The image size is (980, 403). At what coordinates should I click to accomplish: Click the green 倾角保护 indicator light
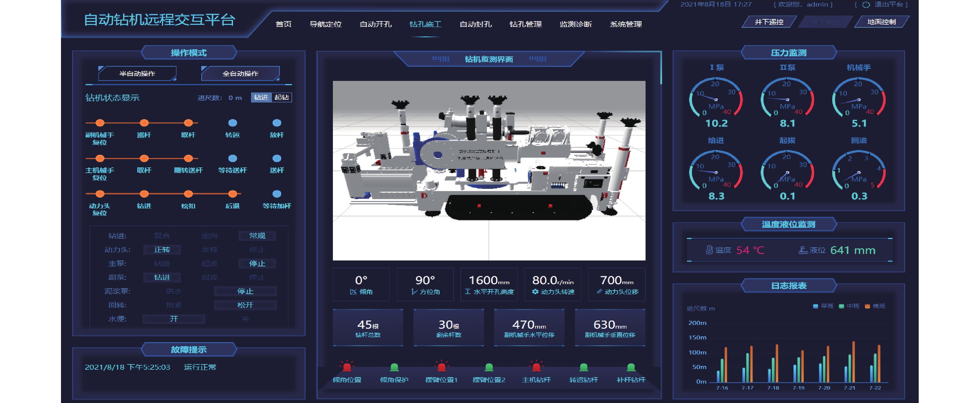point(394,367)
